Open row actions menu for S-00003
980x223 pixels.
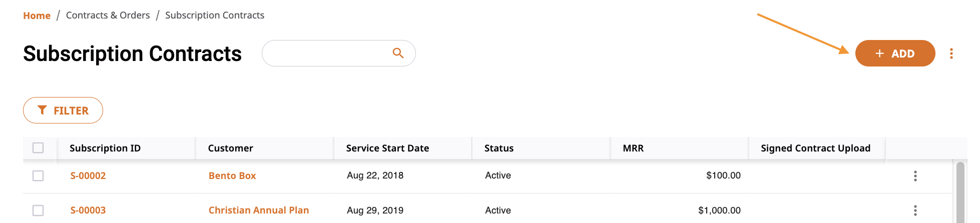pos(915,210)
